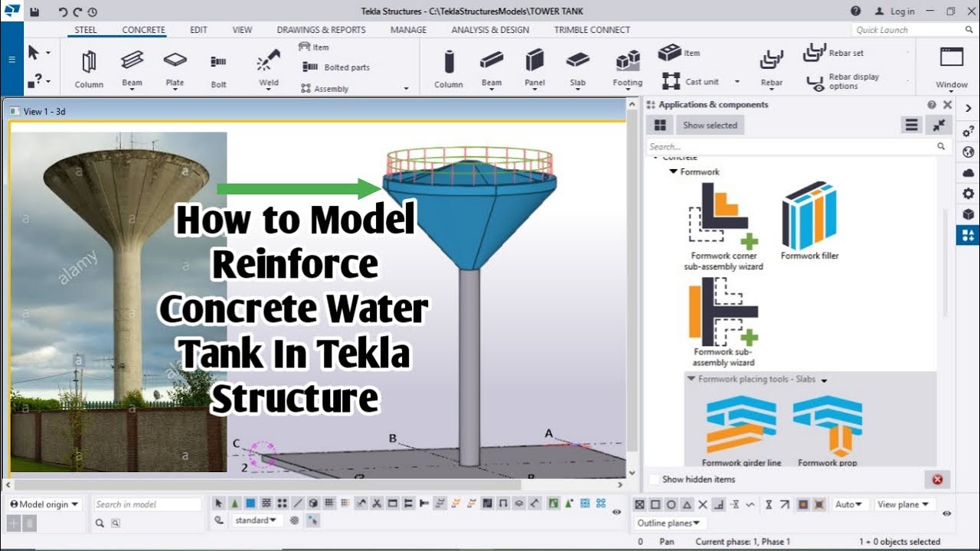Select the Footing tool
Screen dimensions: 980x551
(628, 69)
